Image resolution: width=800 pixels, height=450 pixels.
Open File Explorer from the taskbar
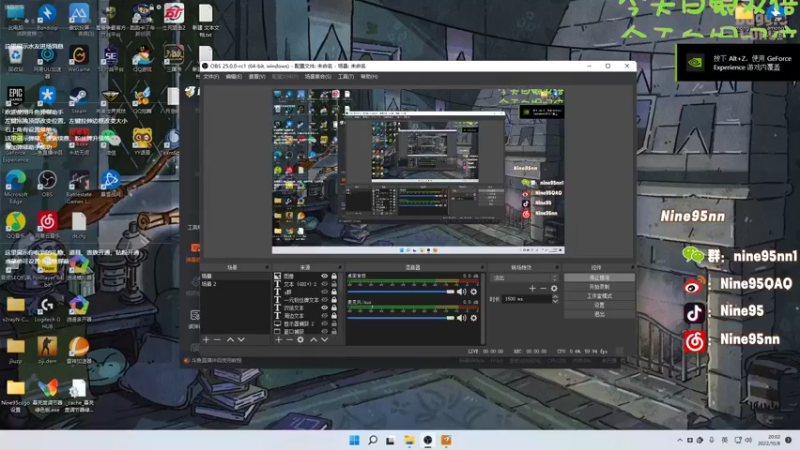[x=409, y=440]
